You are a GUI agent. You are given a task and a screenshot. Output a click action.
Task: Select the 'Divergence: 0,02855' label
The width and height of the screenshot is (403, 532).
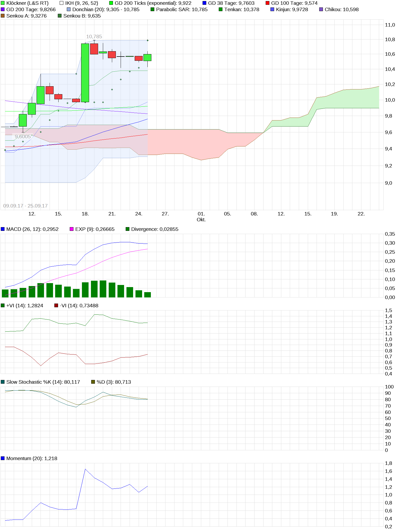point(155,229)
